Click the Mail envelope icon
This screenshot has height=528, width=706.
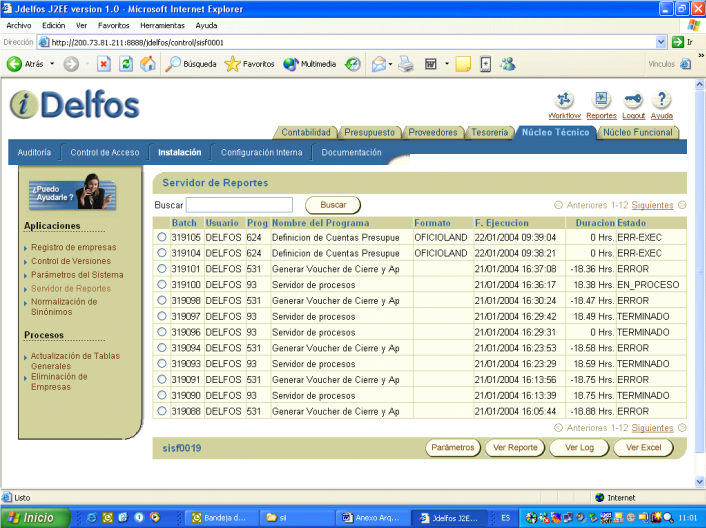(x=379, y=64)
